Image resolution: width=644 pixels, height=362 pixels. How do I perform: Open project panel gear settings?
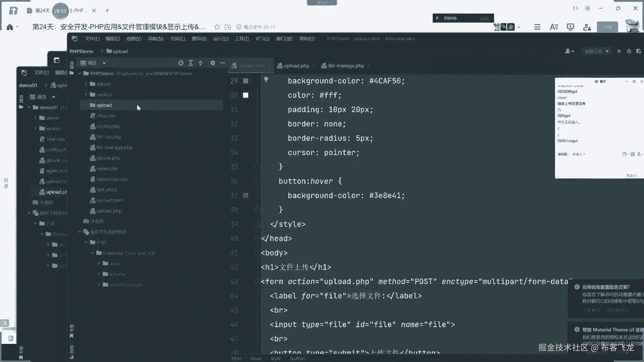pos(213,63)
